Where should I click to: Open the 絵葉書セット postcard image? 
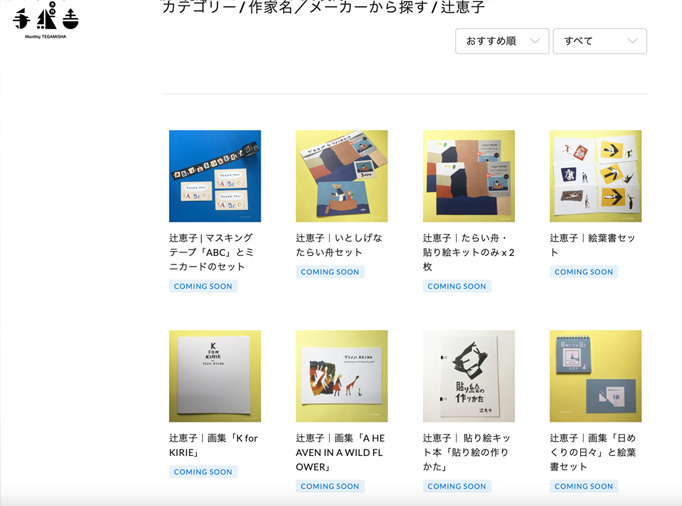point(596,176)
